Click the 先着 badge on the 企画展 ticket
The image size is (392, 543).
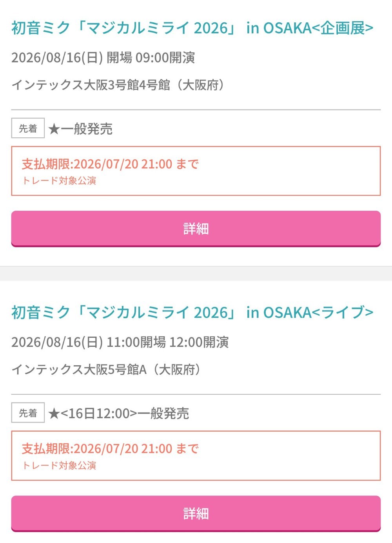(x=28, y=128)
